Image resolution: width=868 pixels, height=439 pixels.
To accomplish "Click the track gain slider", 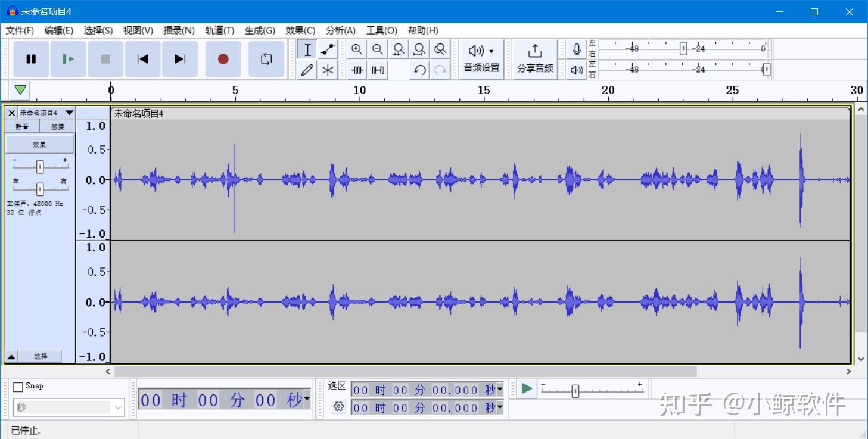I will pyautogui.click(x=39, y=167).
